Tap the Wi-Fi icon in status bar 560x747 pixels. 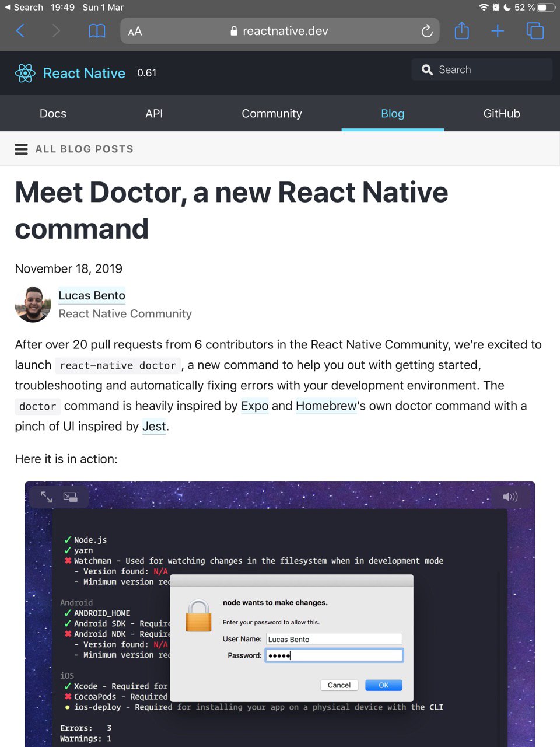point(484,7)
